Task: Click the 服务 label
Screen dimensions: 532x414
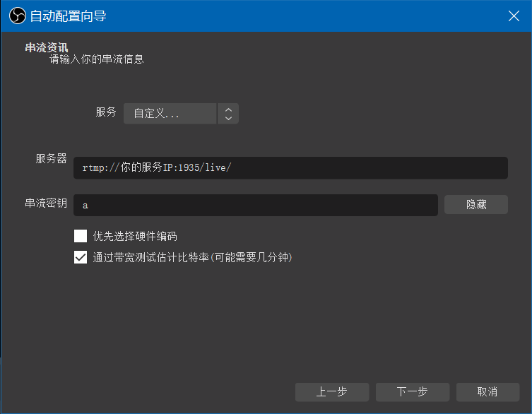Action: click(x=106, y=112)
